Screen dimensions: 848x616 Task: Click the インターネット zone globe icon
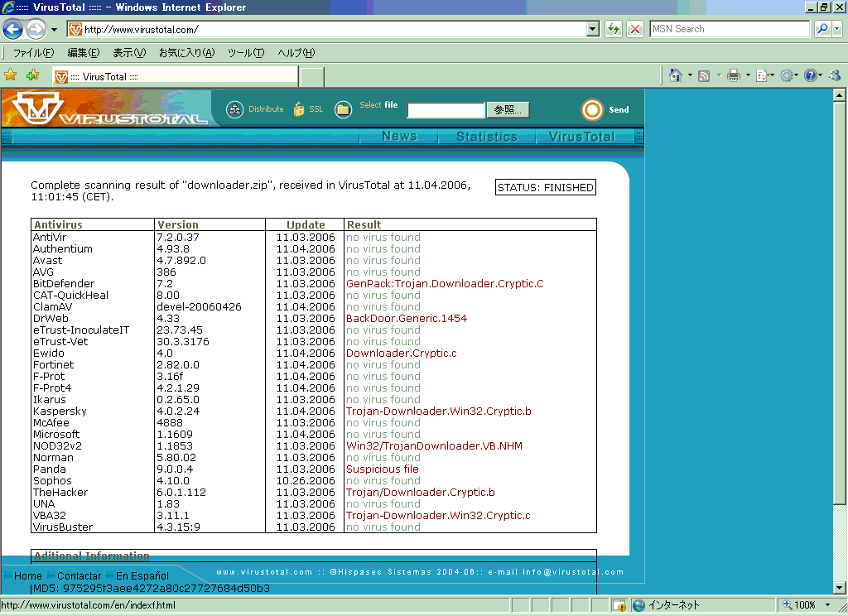pos(638,605)
